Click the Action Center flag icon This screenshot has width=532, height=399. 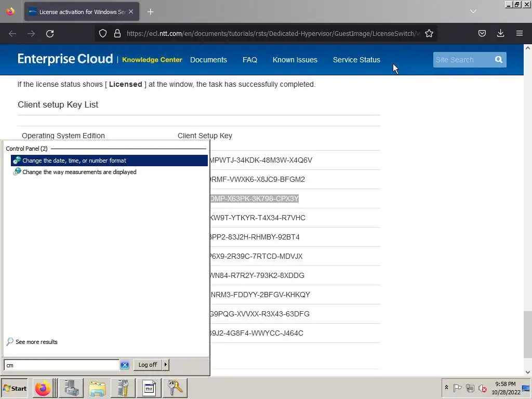coord(457,388)
